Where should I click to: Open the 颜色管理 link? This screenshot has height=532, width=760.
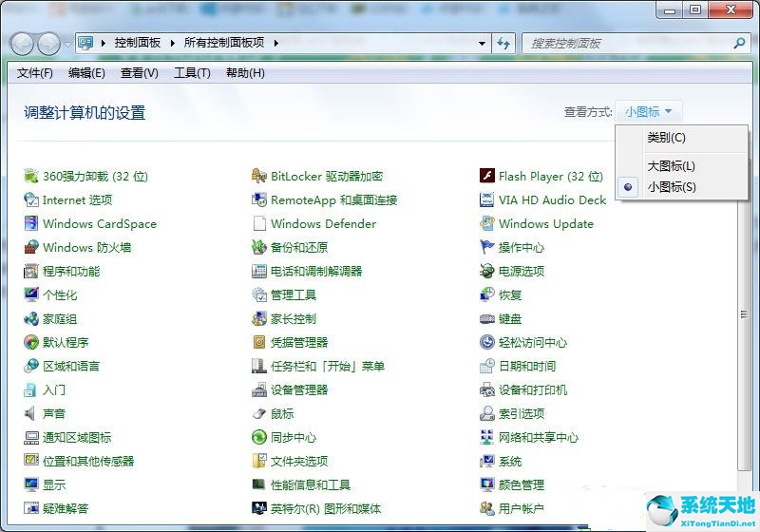522,485
